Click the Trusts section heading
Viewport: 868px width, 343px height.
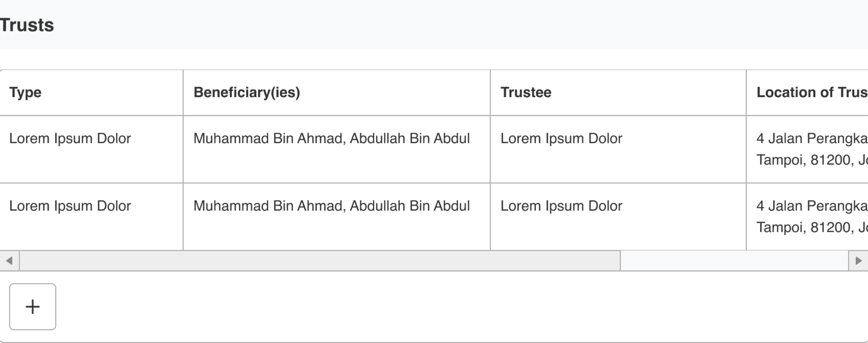click(x=27, y=25)
